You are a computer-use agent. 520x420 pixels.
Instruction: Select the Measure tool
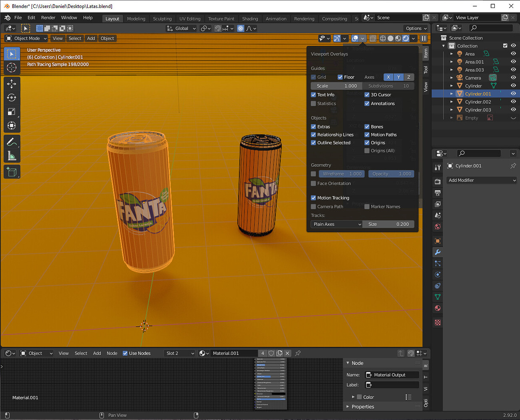(12, 156)
